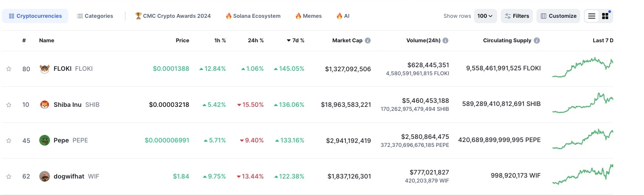Click the Circulating Supply info icon

tap(537, 41)
